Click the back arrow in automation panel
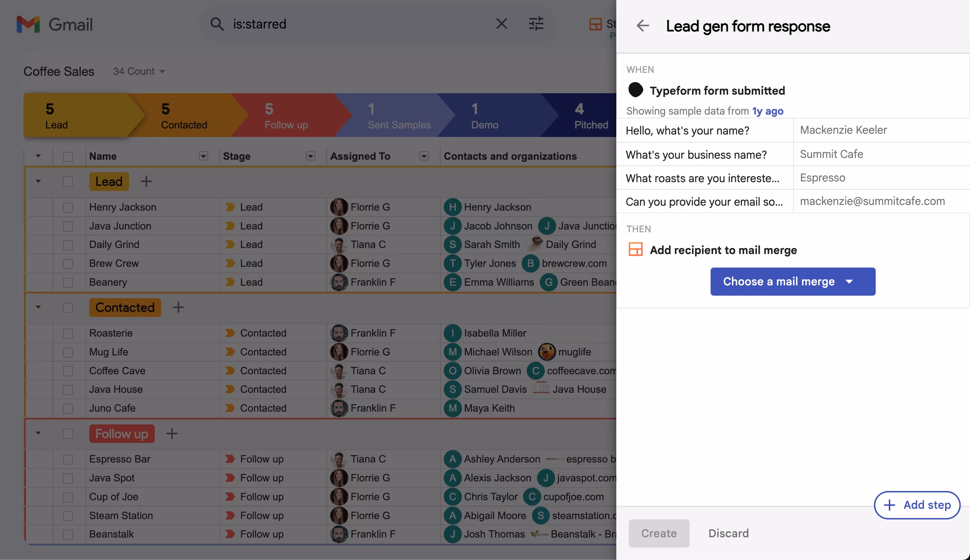 tap(642, 26)
